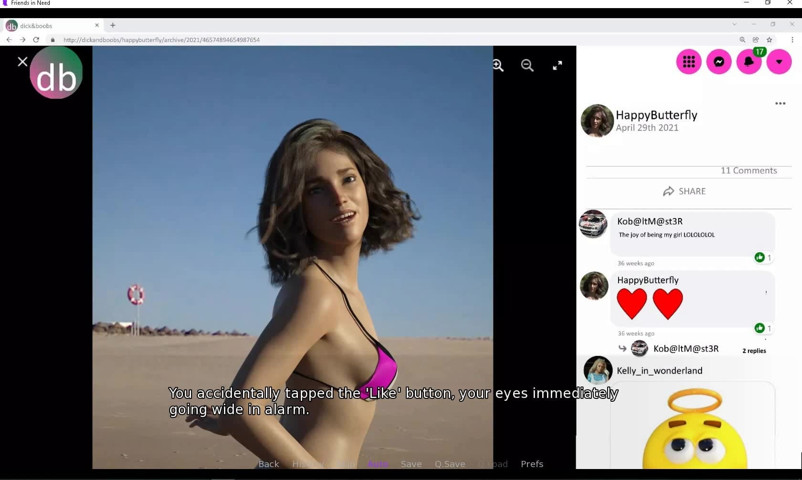
Task: Click the browser zoom magnifier icon
Action: coord(742,39)
